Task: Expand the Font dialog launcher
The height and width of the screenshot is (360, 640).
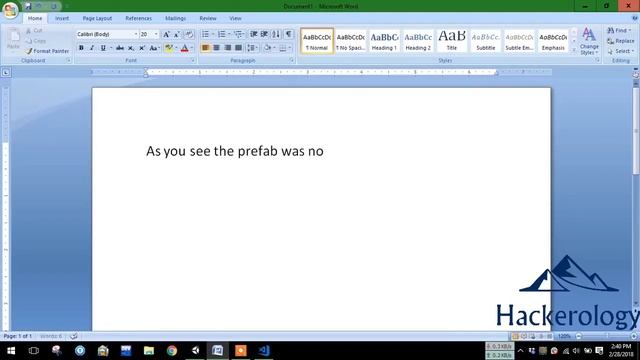Action: coord(193,60)
